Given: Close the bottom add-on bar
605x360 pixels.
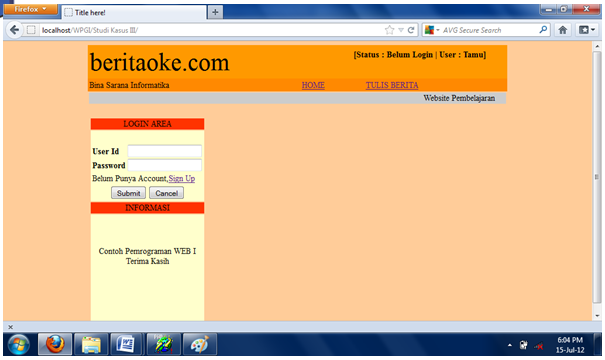Looking at the screenshot, I should [x=10, y=327].
